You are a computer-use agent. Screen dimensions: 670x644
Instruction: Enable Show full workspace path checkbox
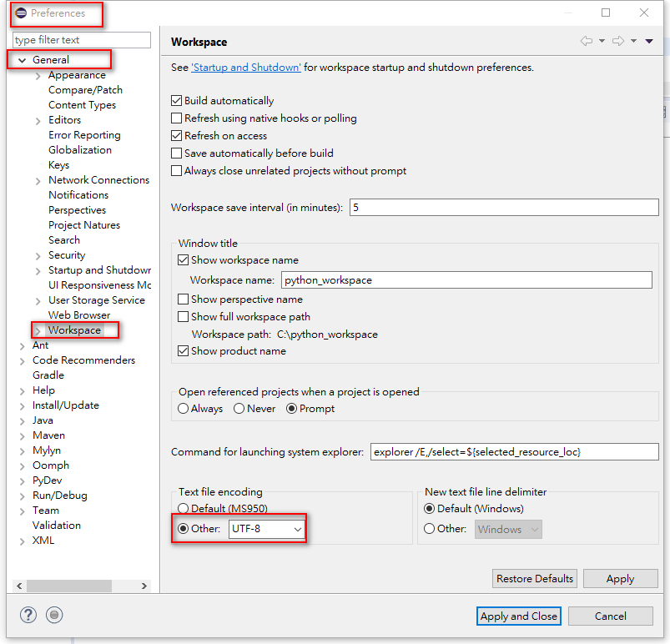point(183,317)
